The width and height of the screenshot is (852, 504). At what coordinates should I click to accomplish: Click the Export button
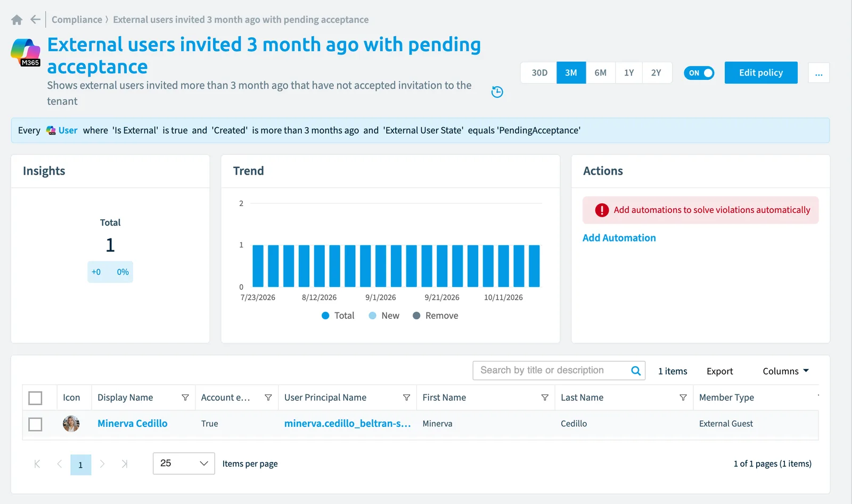(x=719, y=371)
